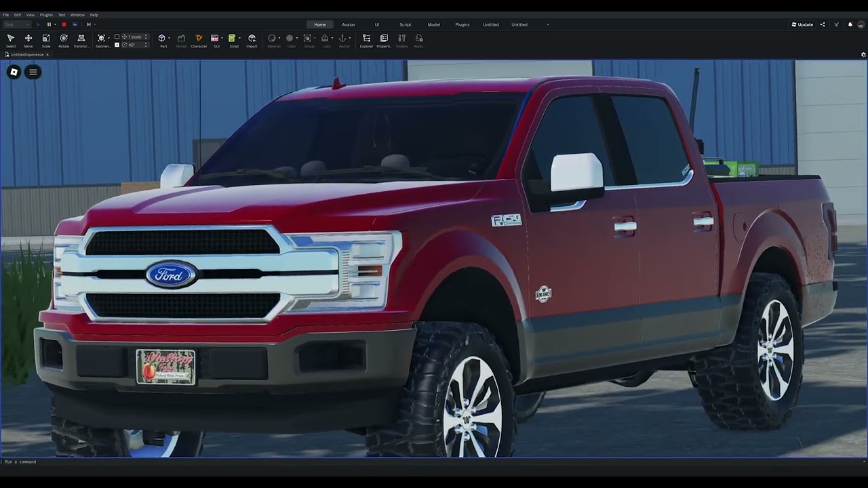Screen dimensions: 868x488
Task: Toggle the 45° rotation snapping checkbox
Action: pyautogui.click(x=117, y=45)
